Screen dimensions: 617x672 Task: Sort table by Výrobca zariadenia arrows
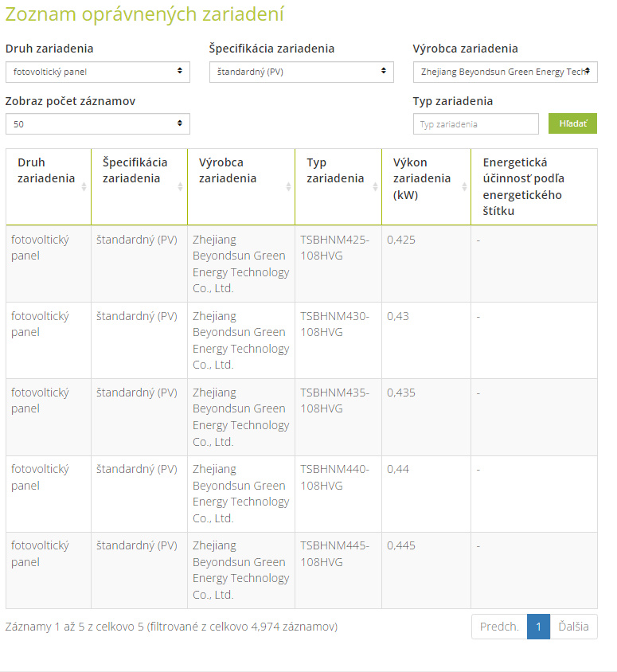pyautogui.click(x=288, y=186)
